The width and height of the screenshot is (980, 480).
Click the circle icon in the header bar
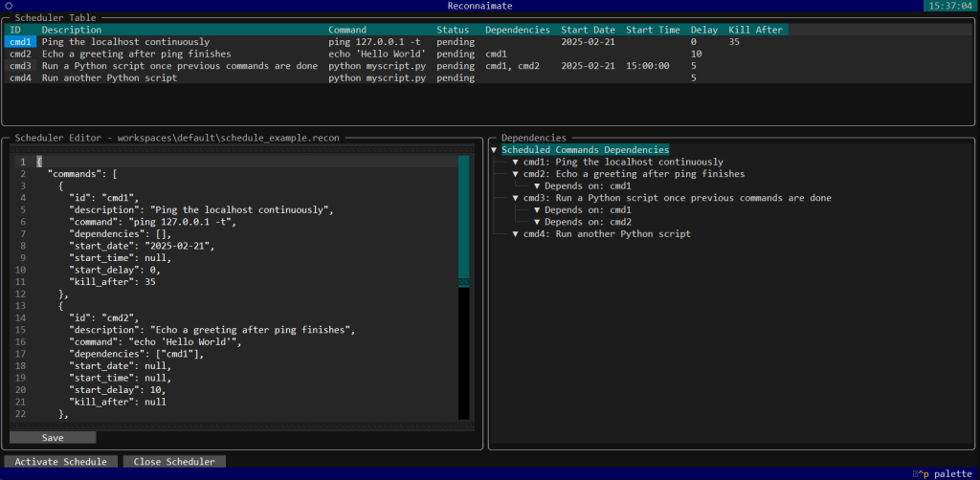coord(9,6)
